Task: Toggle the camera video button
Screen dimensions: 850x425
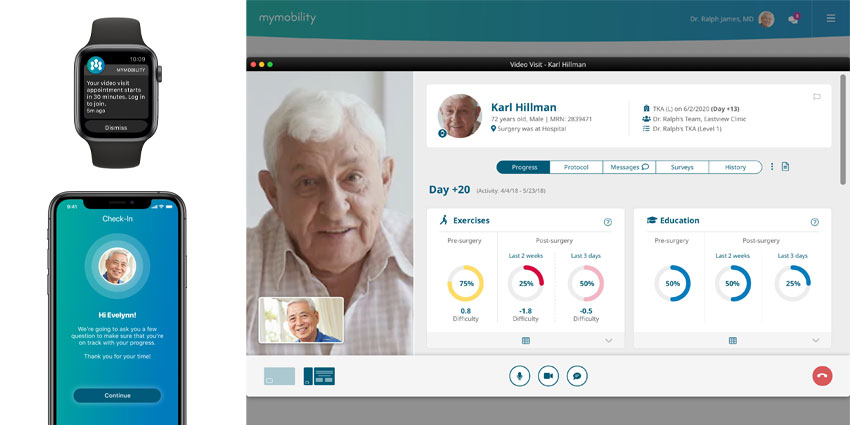Action: [x=548, y=376]
